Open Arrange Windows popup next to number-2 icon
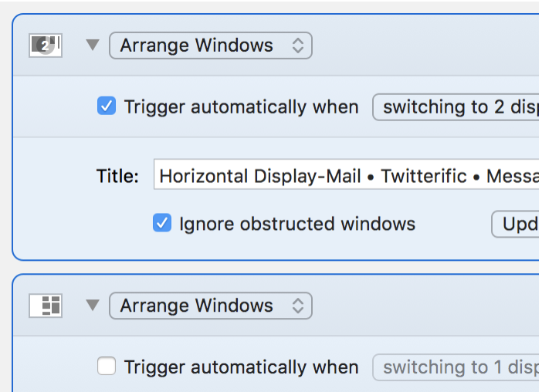The image size is (542, 392). (210, 46)
